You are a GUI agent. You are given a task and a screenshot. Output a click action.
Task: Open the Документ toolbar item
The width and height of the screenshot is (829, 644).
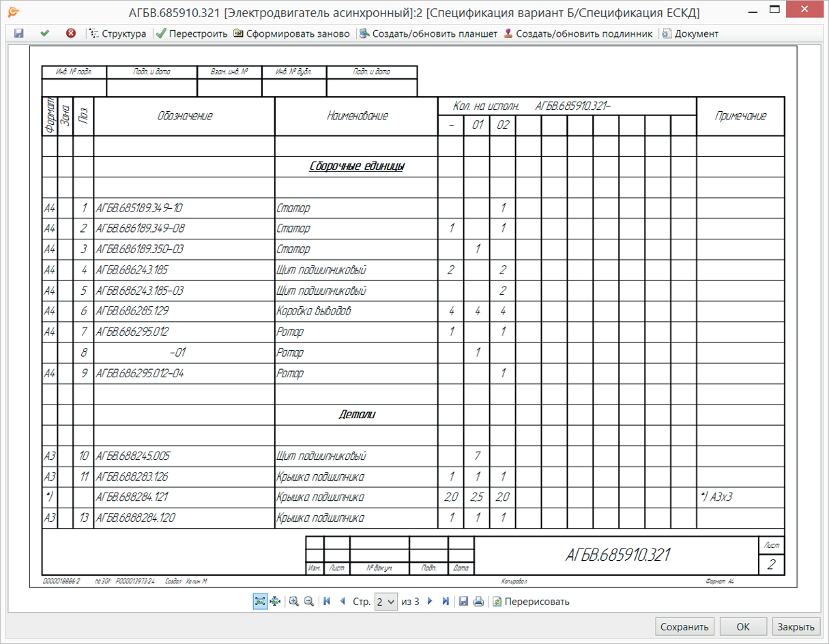(x=690, y=33)
